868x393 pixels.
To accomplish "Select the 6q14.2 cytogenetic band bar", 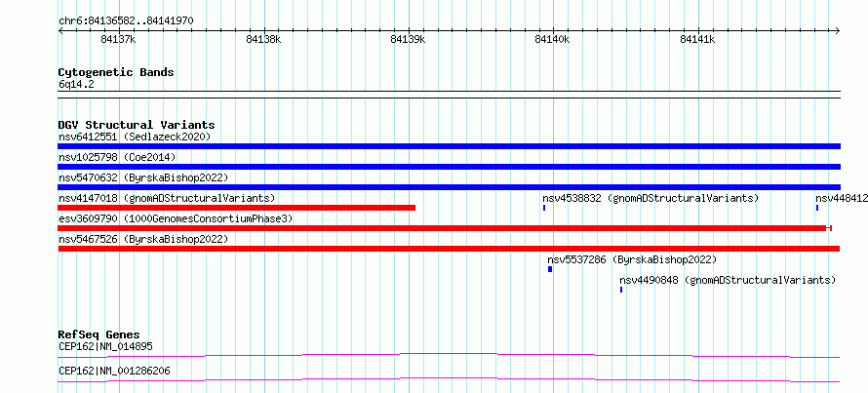I will tap(449, 95).
